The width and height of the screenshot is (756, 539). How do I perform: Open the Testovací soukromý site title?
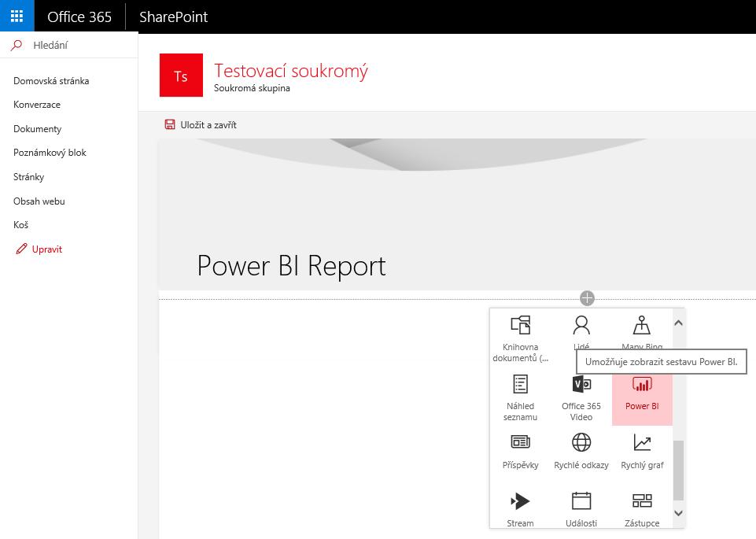(291, 71)
